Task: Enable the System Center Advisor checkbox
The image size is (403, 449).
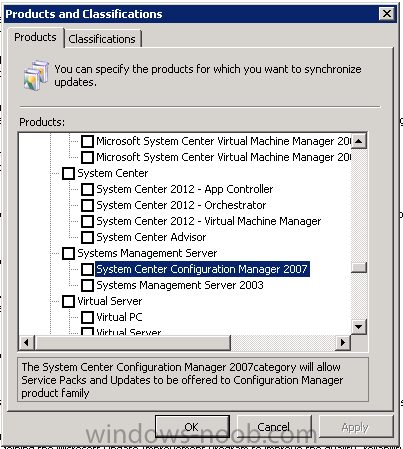Action: coord(87,237)
